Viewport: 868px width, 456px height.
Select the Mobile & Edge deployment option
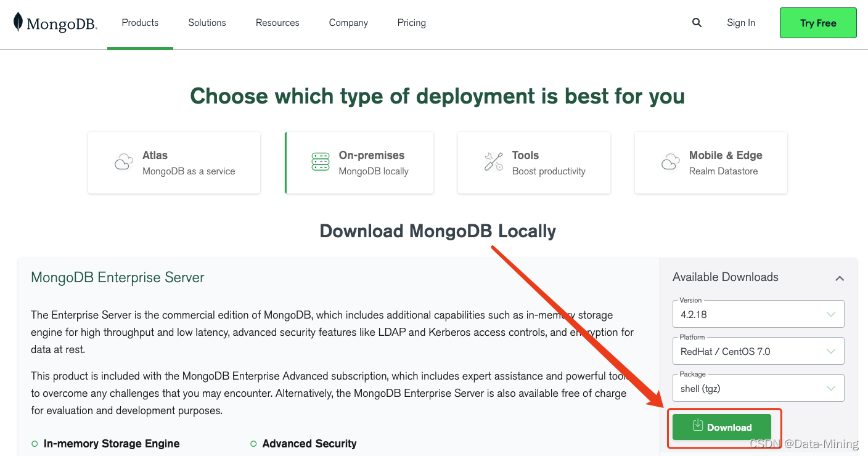point(710,162)
